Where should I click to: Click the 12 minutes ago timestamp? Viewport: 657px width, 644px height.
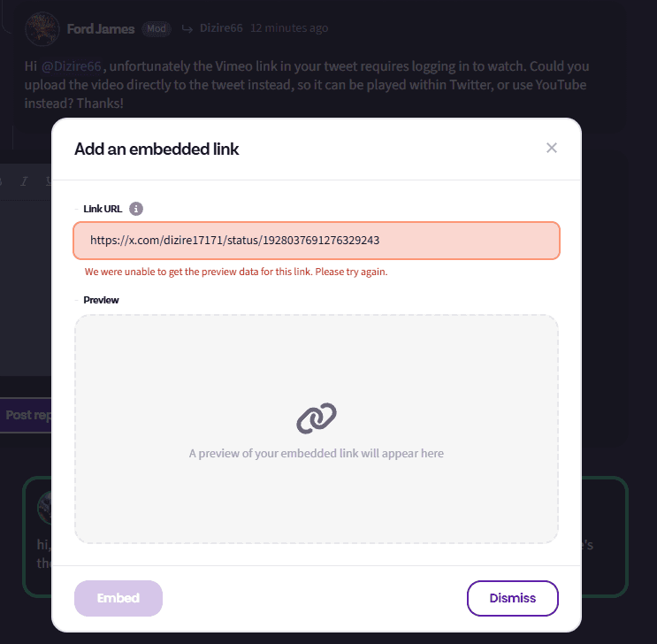click(289, 28)
